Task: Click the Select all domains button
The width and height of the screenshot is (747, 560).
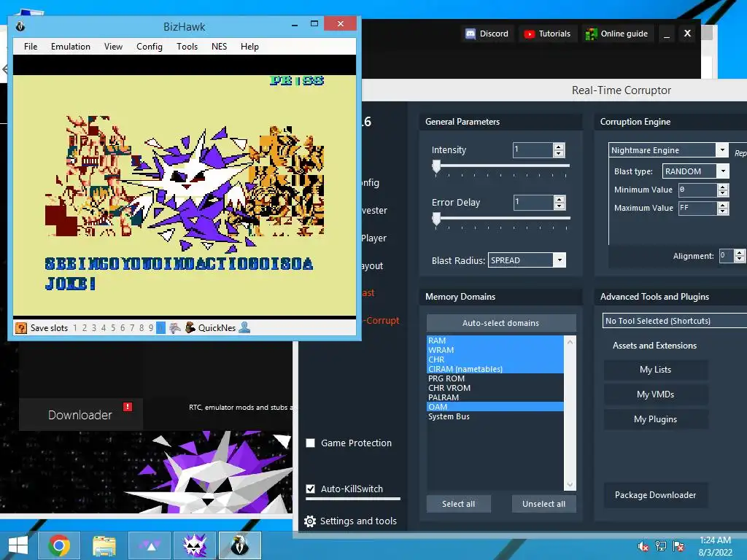Action: pos(458,504)
